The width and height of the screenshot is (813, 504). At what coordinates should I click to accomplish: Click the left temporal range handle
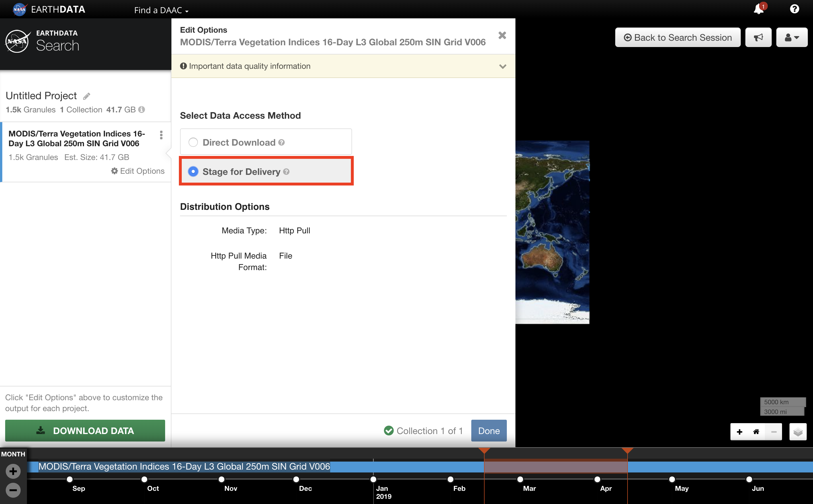(484, 450)
